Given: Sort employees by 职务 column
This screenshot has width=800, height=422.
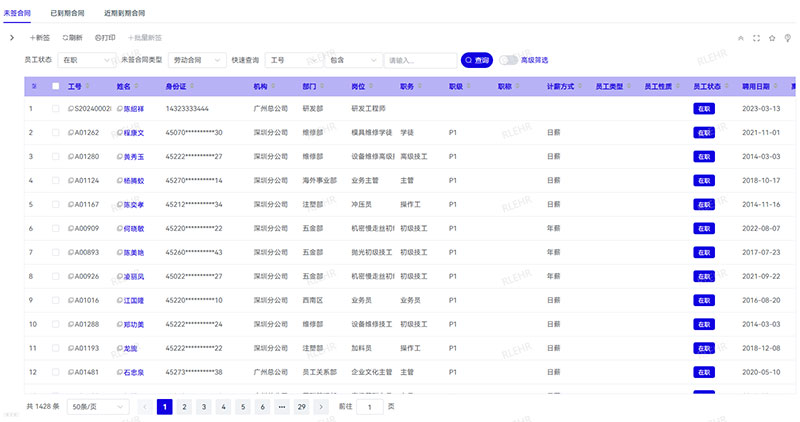Looking at the screenshot, I should [x=419, y=86].
